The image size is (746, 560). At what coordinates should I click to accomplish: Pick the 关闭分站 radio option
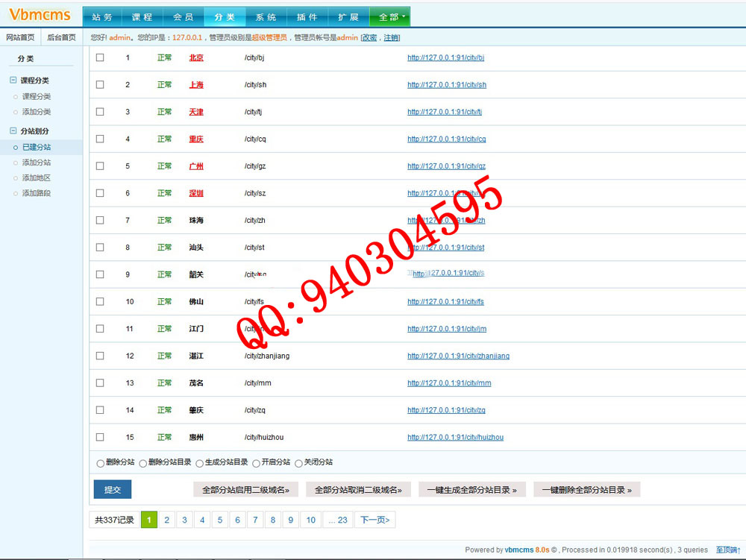299,463
